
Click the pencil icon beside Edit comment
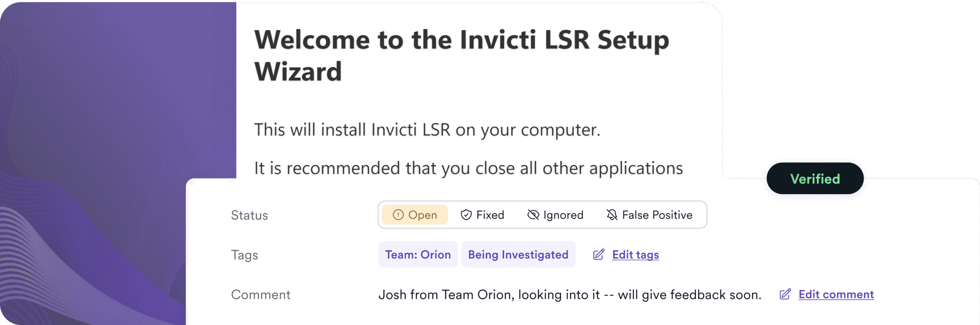785,294
